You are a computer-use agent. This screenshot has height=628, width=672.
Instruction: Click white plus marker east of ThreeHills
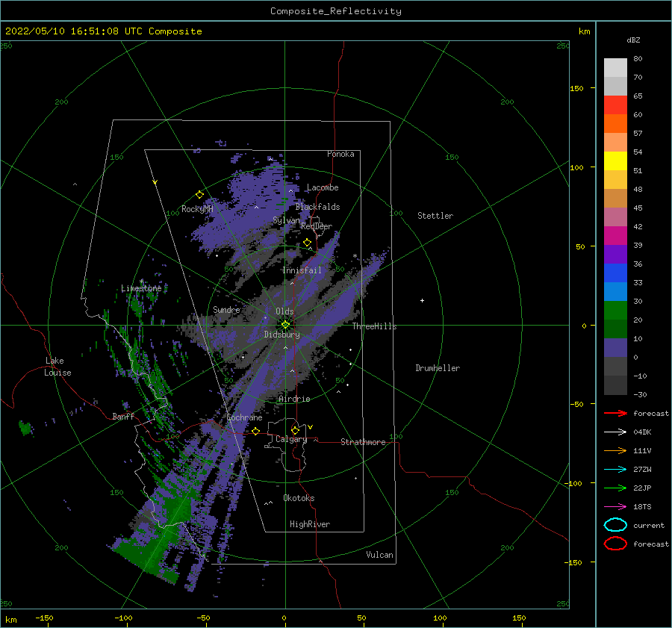[422, 300]
